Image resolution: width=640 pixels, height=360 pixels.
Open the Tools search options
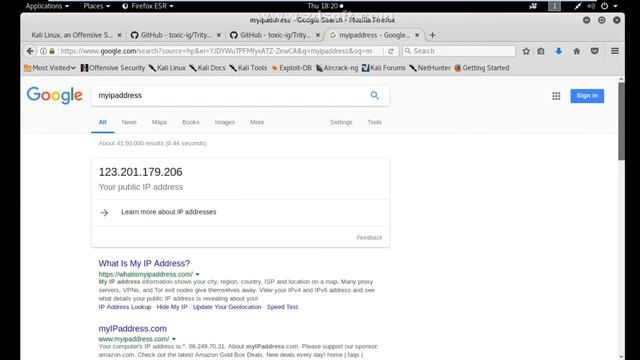point(374,122)
